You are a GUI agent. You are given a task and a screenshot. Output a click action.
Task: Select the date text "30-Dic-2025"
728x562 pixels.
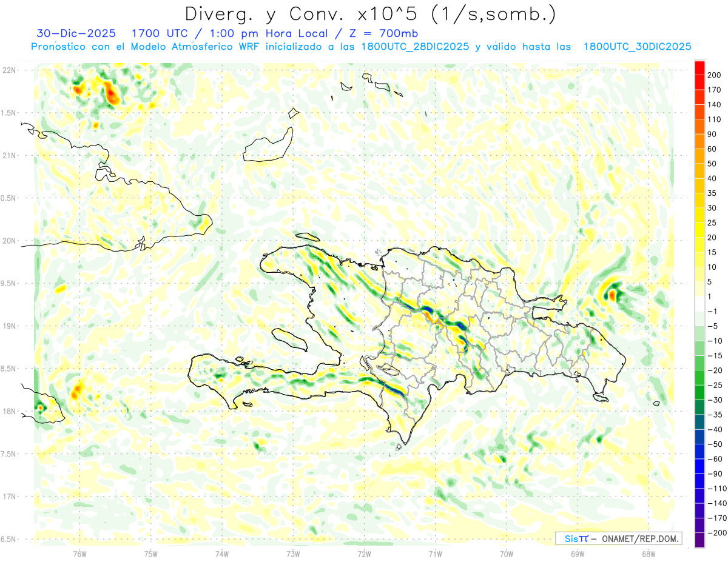(76, 33)
